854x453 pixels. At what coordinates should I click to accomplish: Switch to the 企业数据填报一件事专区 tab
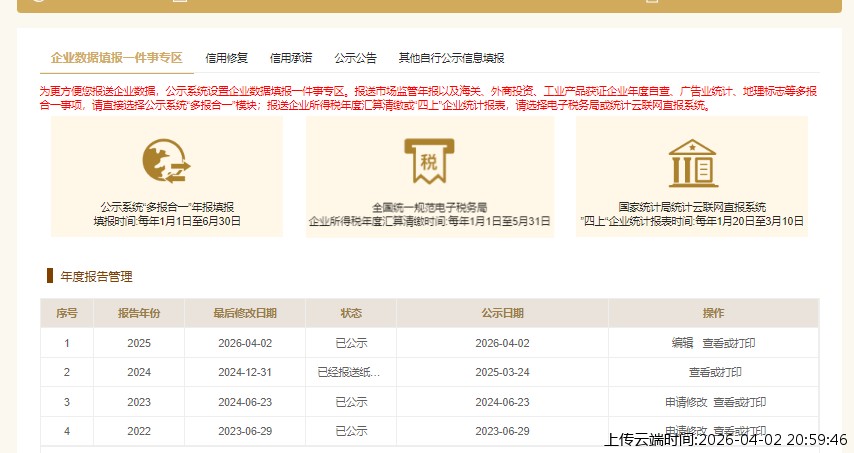click(117, 58)
